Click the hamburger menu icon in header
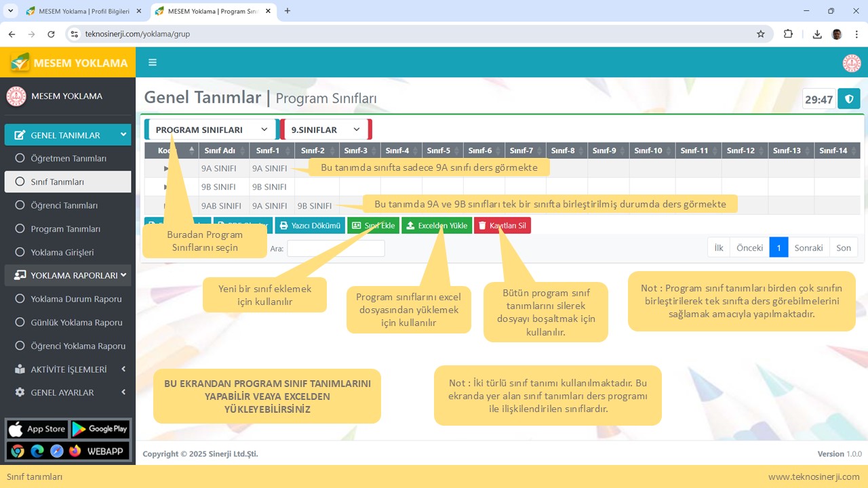The width and height of the screenshot is (868, 488). point(153,62)
